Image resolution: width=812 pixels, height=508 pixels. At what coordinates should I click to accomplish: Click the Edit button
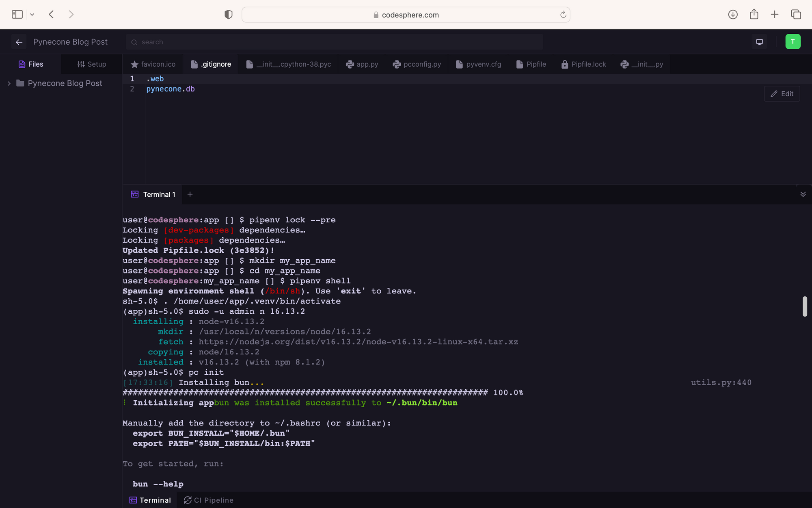[782, 94]
